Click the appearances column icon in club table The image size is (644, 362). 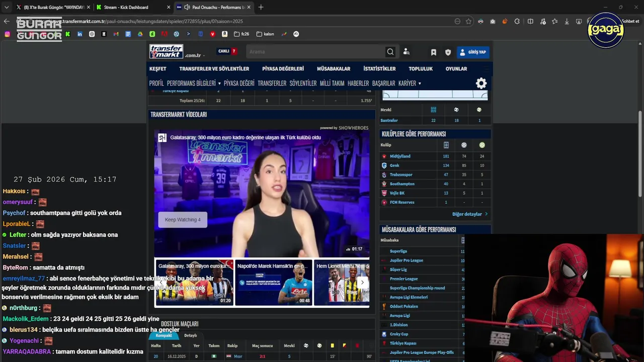click(x=446, y=145)
